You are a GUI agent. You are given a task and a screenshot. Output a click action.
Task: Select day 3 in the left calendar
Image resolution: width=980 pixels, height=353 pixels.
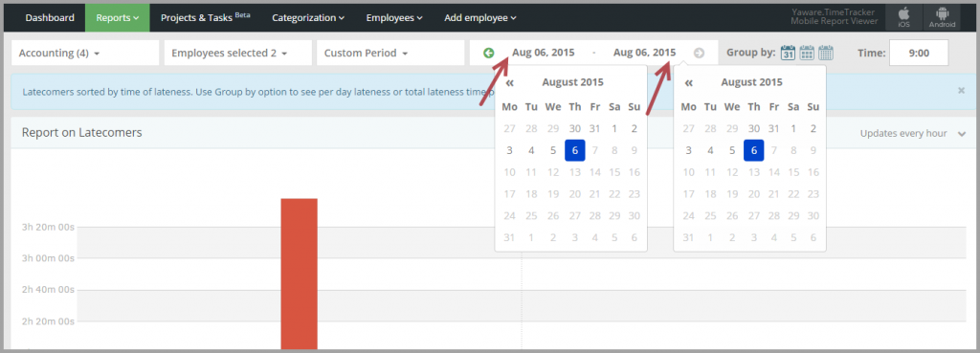pyautogui.click(x=510, y=150)
